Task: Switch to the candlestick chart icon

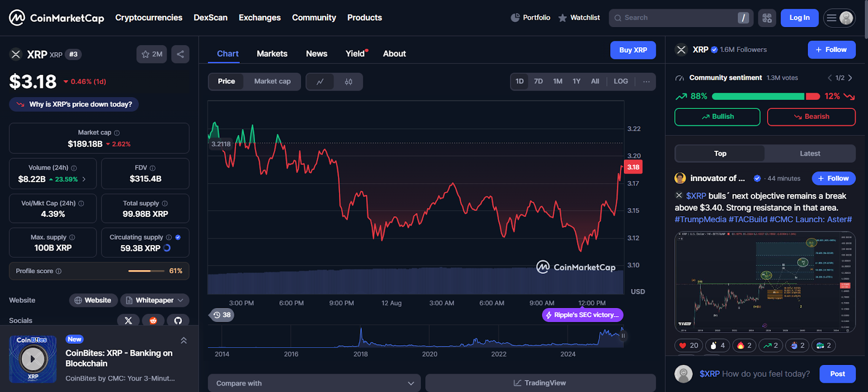Action: [348, 82]
